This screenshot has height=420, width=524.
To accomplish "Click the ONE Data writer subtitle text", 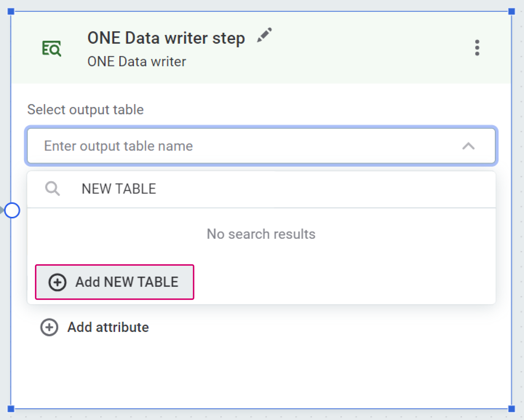I will 137,61.
